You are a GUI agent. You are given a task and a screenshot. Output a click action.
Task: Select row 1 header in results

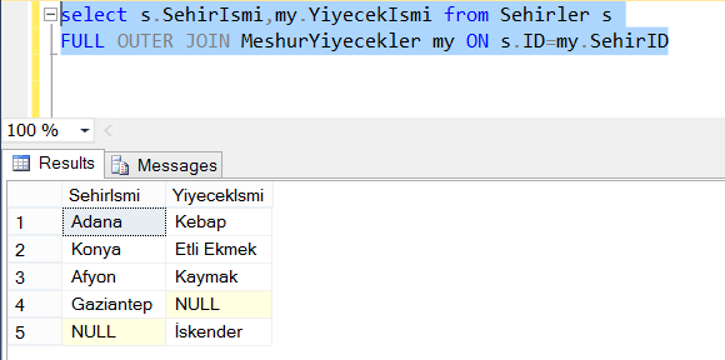(x=35, y=222)
